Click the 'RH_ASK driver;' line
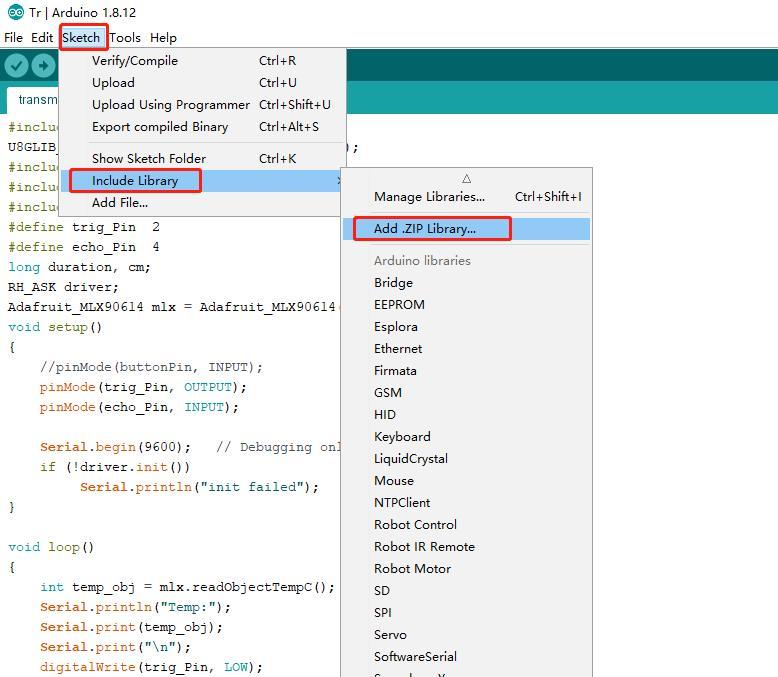This screenshot has height=677, width=778. tap(64, 287)
